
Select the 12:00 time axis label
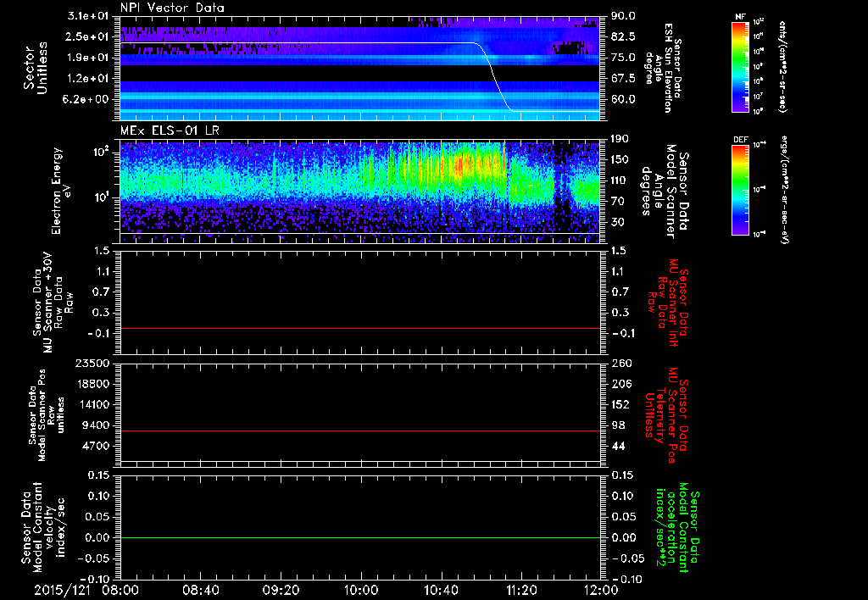click(599, 588)
